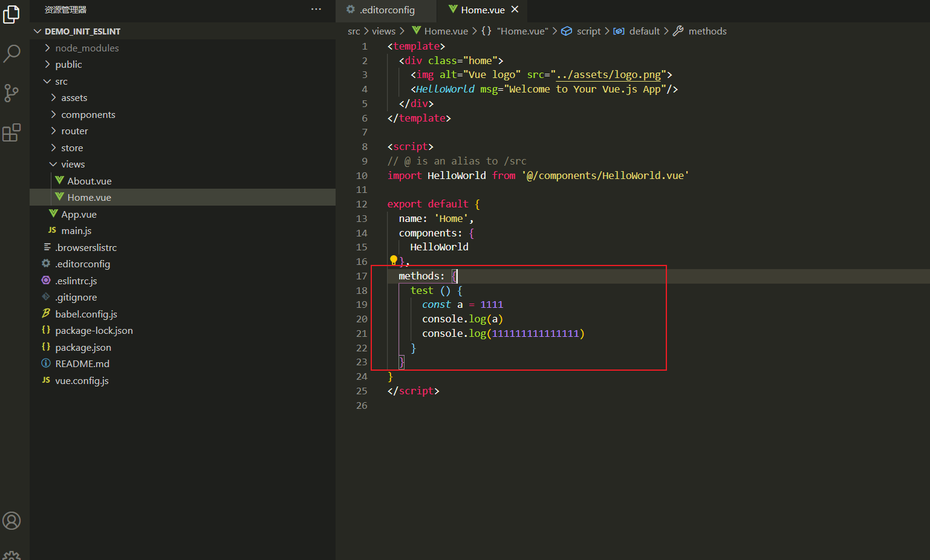The image size is (930, 560).
Task: Select Home.vue in the file tree
Action: tap(183, 197)
